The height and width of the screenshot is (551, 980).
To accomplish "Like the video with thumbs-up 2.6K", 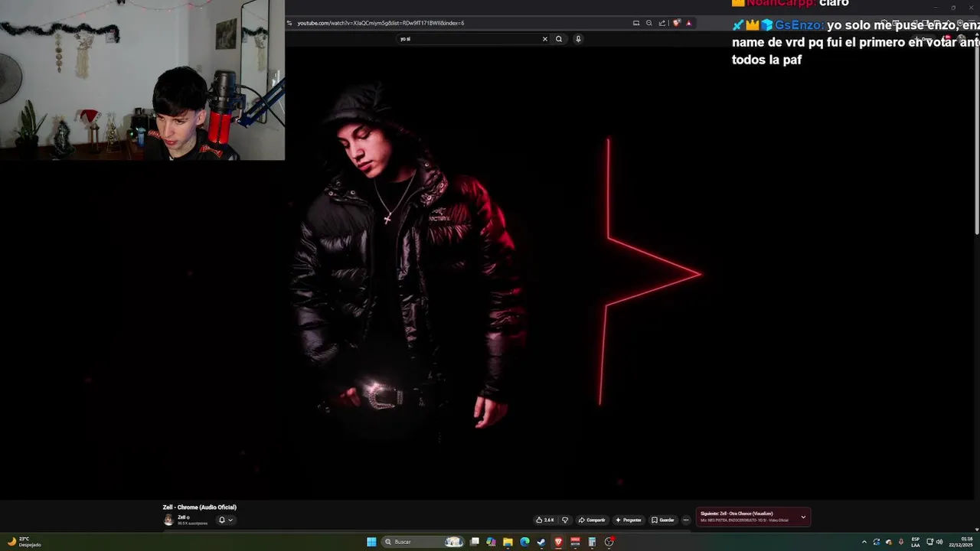I will (545, 520).
